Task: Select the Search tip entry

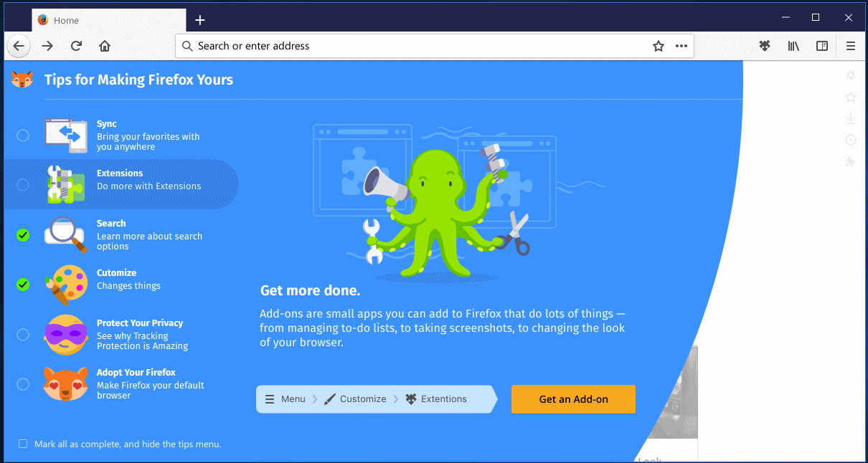Action: pyautogui.click(x=121, y=235)
